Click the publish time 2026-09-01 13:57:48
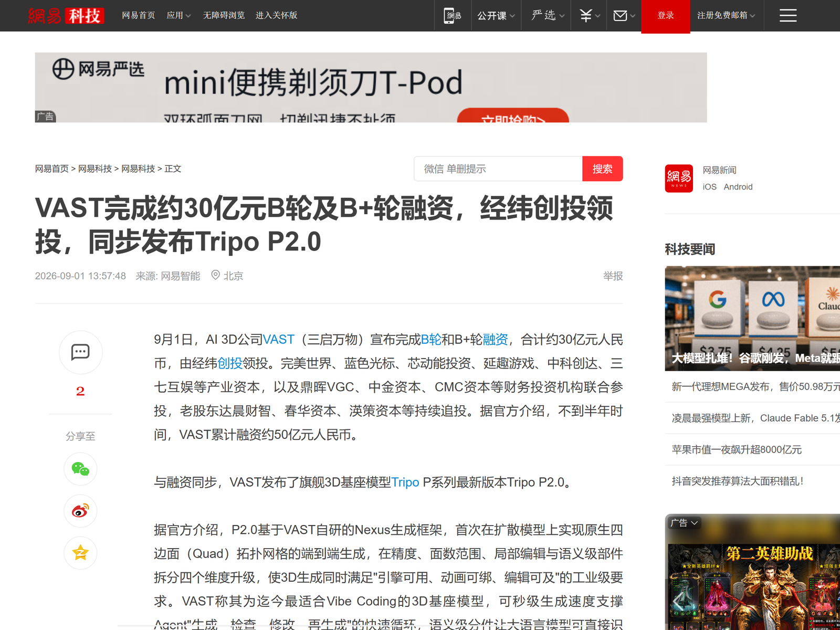Image resolution: width=840 pixels, height=630 pixels. pyautogui.click(x=80, y=276)
